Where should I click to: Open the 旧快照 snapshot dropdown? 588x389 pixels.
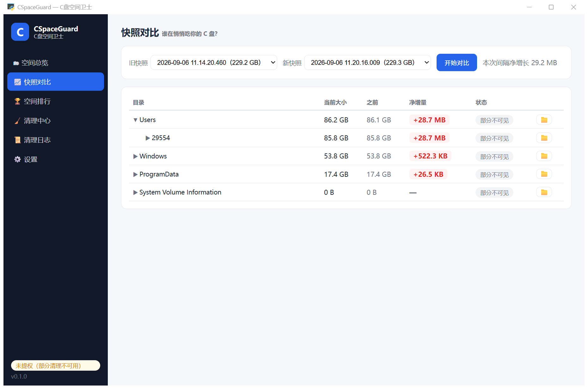tap(214, 63)
